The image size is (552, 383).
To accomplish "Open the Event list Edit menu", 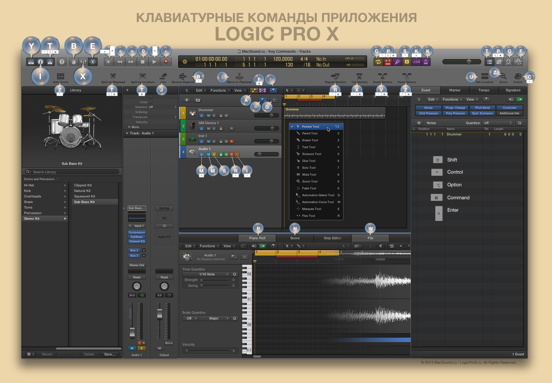I will point(432,99).
